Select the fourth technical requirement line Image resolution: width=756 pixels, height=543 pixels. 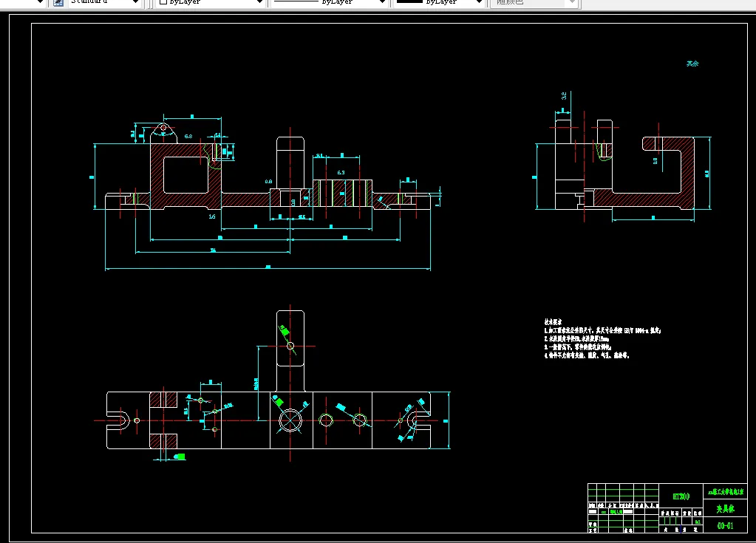point(587,355)
